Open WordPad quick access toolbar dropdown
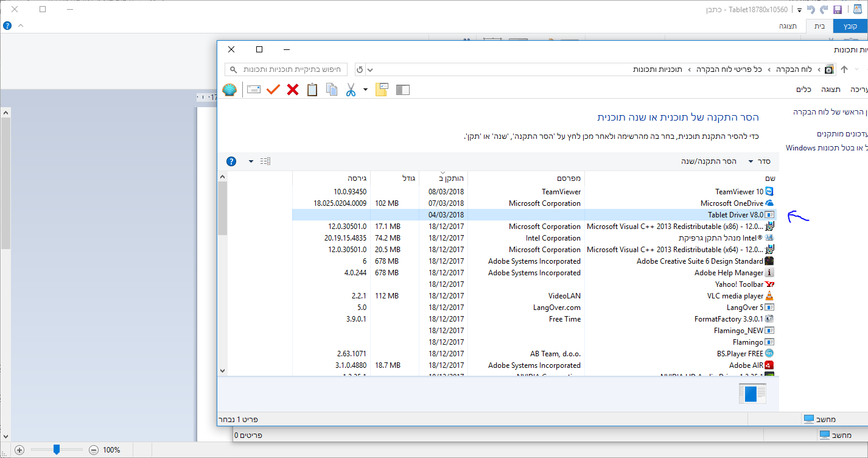 (x=799, y=10)
